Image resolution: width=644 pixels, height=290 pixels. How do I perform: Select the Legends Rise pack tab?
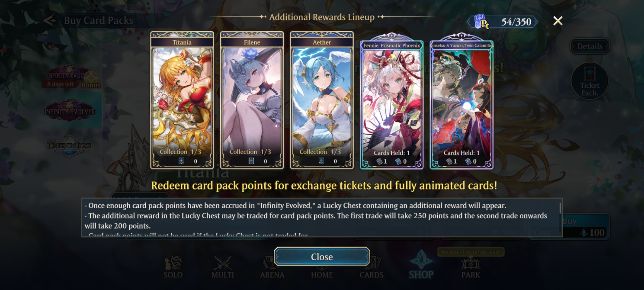(x=69, y=146)
